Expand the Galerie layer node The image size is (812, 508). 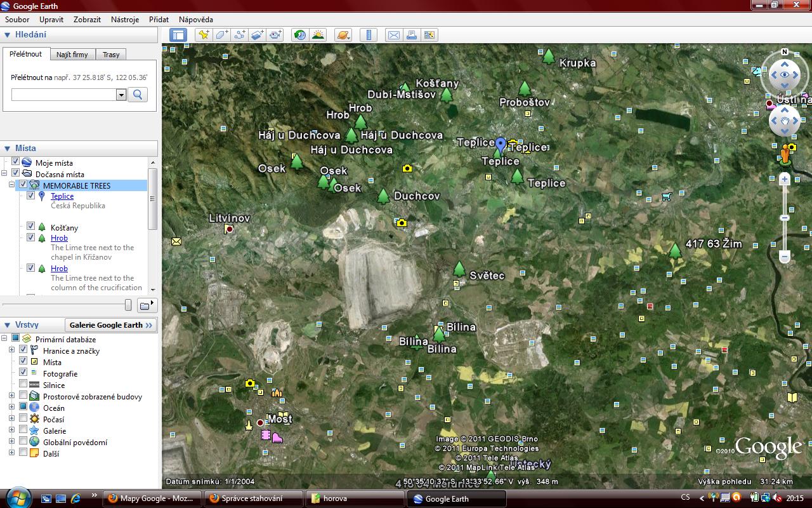pos(12,430)
